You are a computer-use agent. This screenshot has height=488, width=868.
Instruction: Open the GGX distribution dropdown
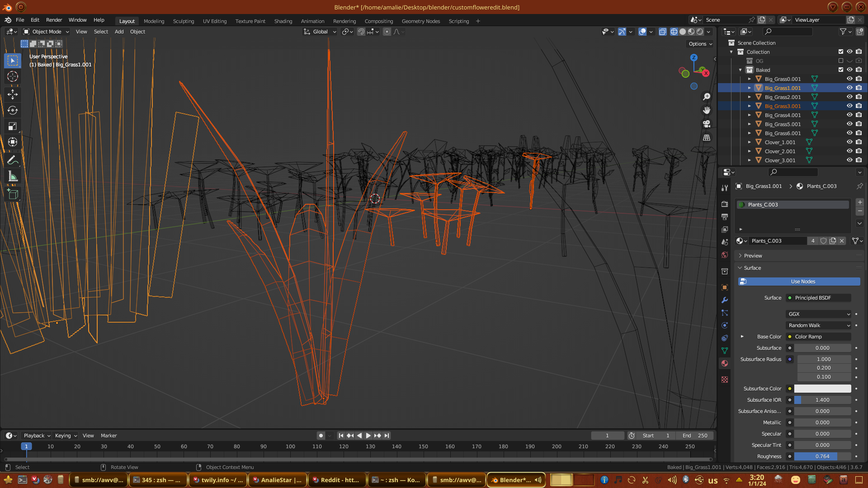[819, 314]
